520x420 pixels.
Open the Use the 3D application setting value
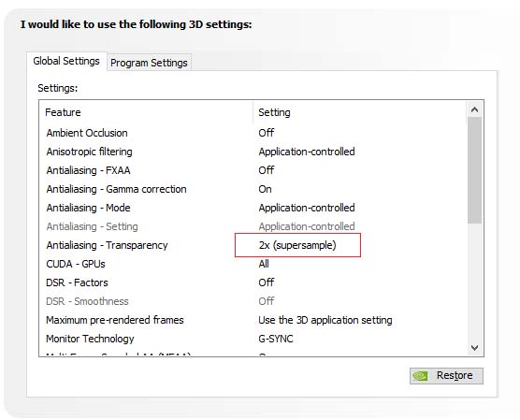pyautogui.click(x=325, y=320)
